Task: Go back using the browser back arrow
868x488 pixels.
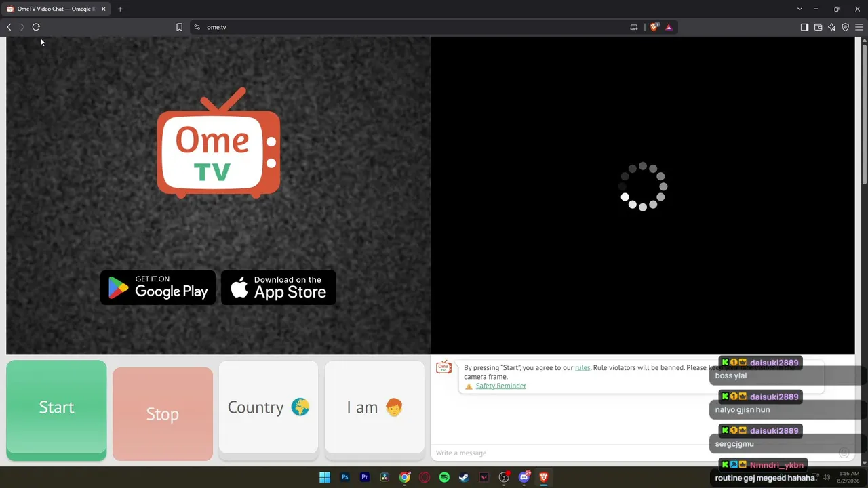Action: pyautogui.click(x=9, y=27)
